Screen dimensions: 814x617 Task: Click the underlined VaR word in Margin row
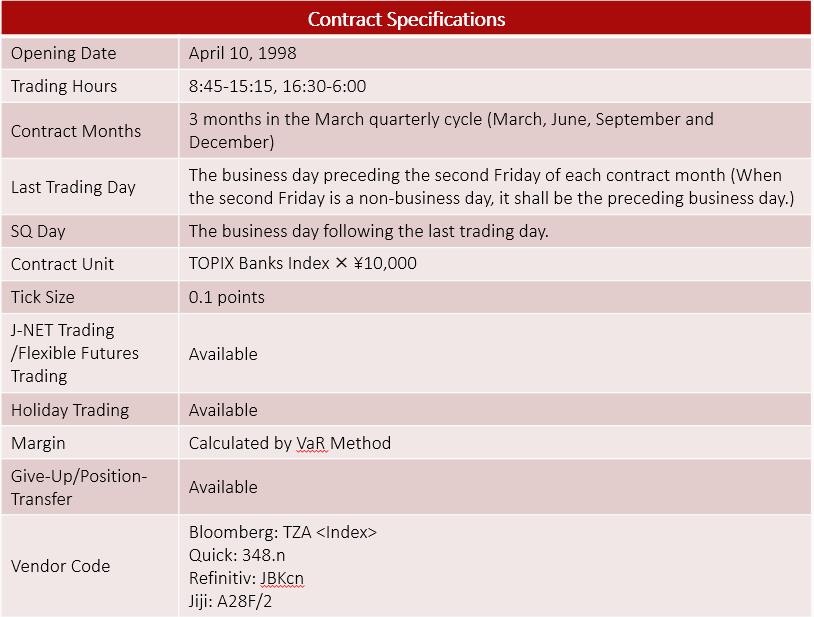[312, 443]
